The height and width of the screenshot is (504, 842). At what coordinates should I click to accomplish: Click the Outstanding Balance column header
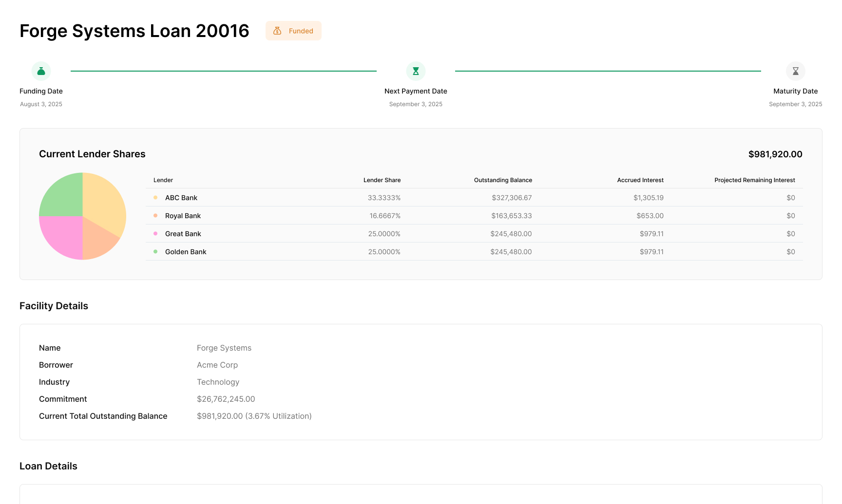click(x=503, y=180)
